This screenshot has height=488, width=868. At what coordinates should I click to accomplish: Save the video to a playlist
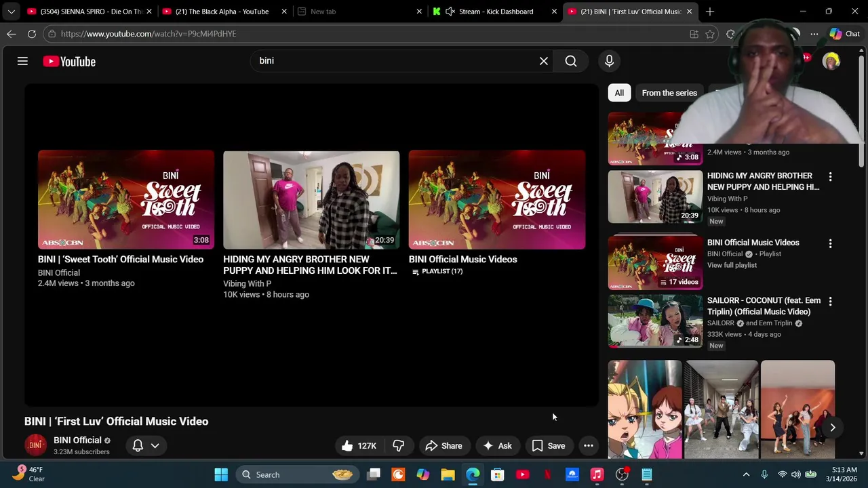pyautogui.click(x=549, y=445)
